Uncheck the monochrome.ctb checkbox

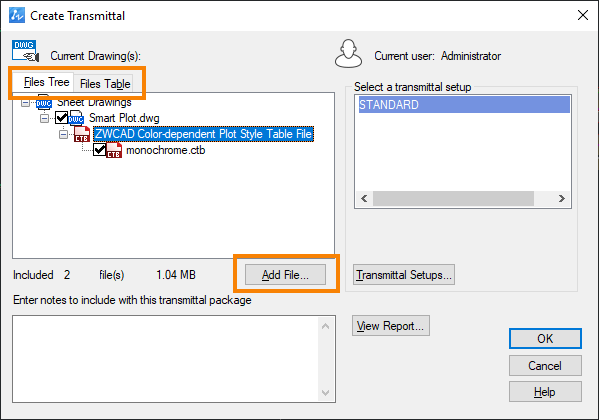click(100, 150)
